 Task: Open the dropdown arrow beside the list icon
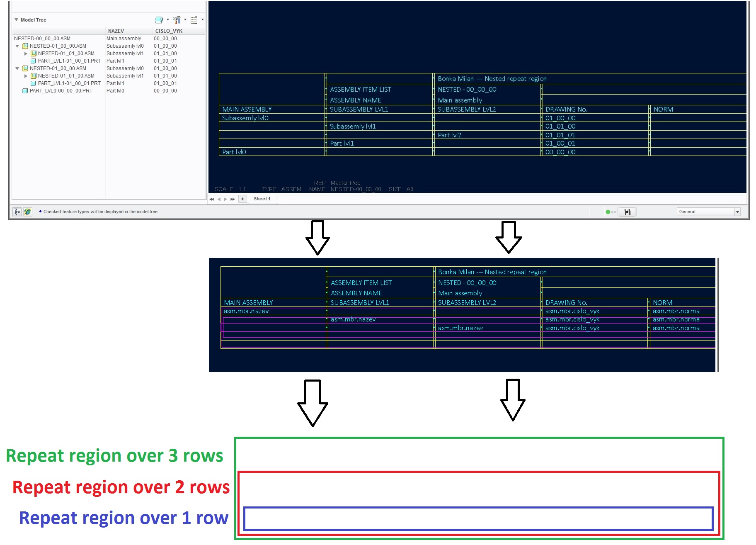[x=203, y=19]
